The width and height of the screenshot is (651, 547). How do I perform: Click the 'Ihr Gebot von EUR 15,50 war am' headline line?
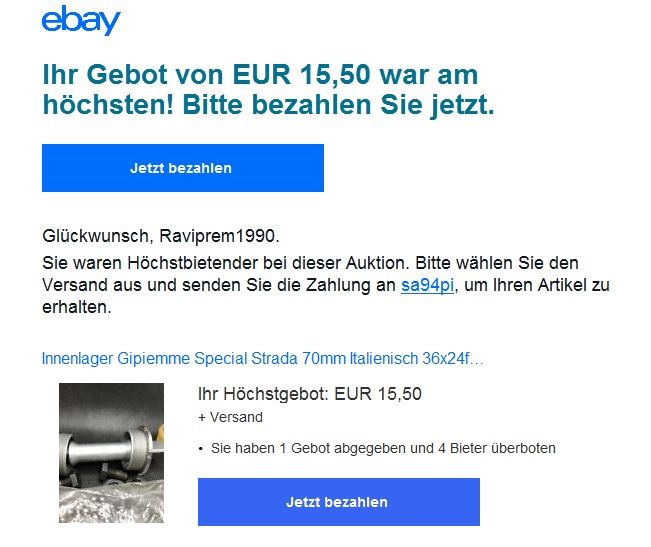point(260,75)
